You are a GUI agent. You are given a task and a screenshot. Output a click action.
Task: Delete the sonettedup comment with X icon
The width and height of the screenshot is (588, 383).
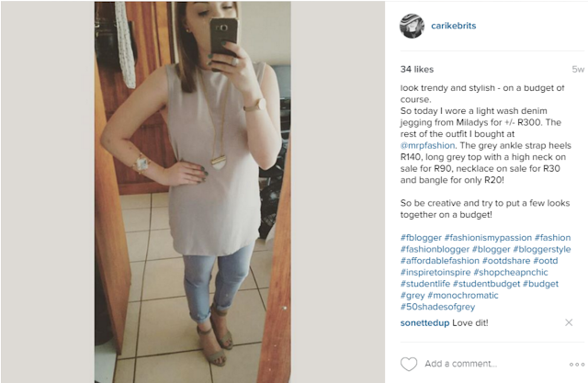pos(569,322)
